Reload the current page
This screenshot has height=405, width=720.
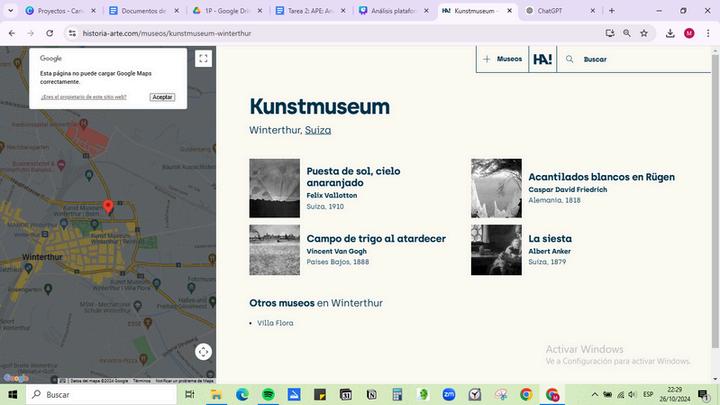pyautogui.click(x=50, y=33)
